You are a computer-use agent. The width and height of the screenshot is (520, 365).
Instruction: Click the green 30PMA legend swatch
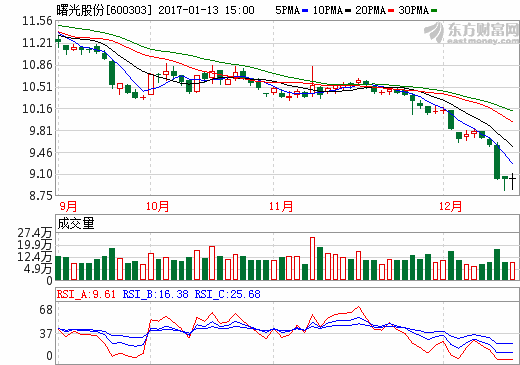coord(434,11)
